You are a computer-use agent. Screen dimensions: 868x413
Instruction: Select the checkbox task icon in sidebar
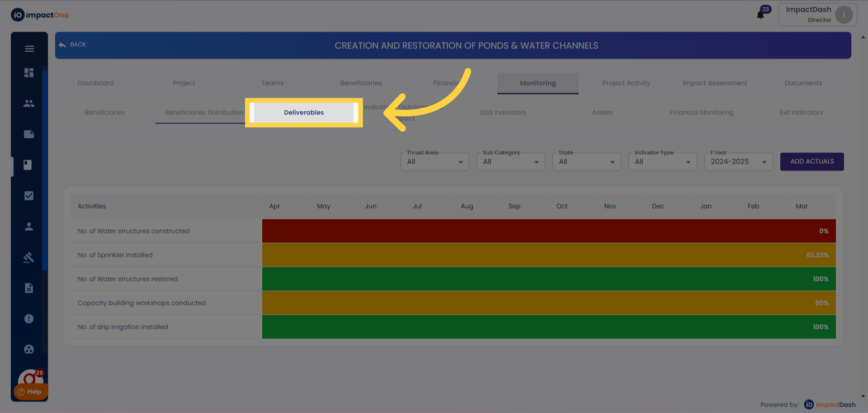click(29, 196)
